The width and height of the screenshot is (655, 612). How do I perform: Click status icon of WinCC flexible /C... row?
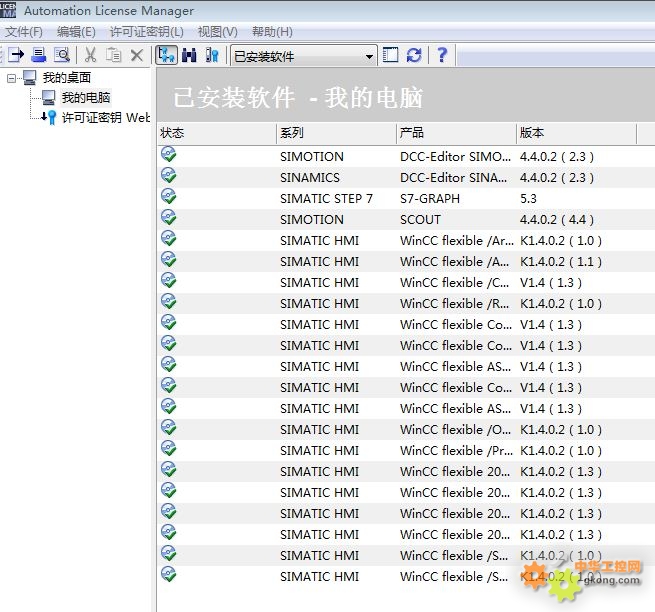pos(168,280)
